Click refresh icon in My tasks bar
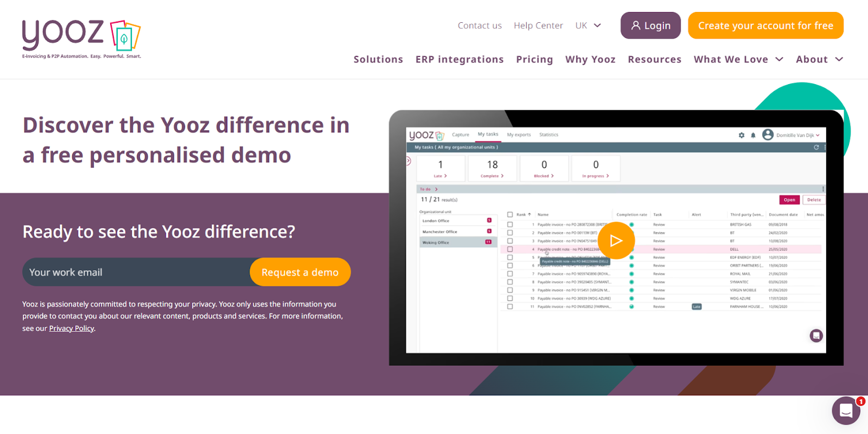This screenshot has width=868, height=434. 816,147
